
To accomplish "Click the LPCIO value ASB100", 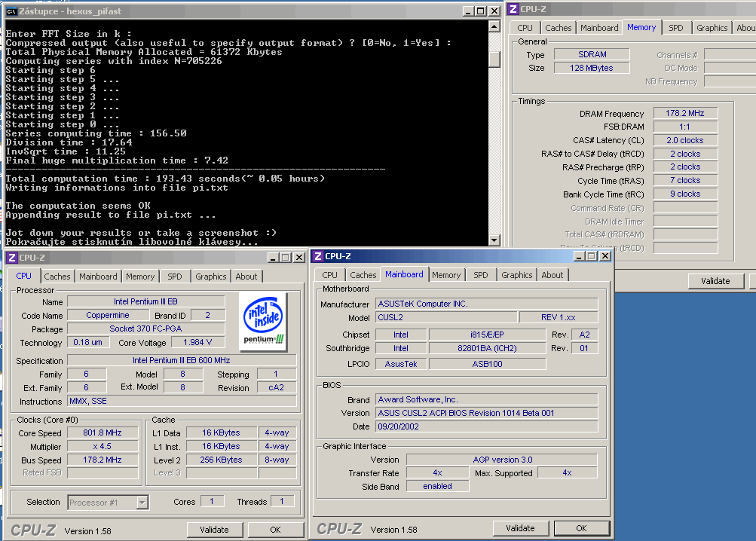I will coord(487,364).
